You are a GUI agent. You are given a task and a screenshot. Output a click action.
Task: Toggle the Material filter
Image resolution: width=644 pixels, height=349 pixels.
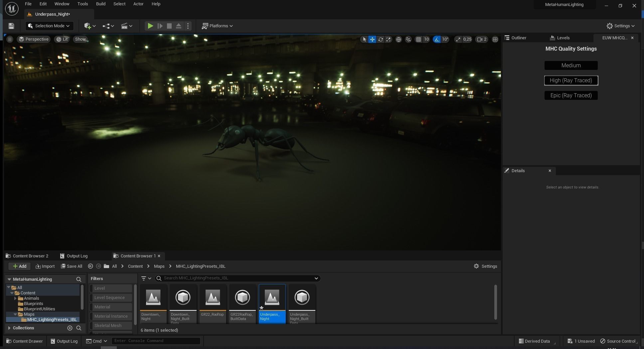[111, 307]
